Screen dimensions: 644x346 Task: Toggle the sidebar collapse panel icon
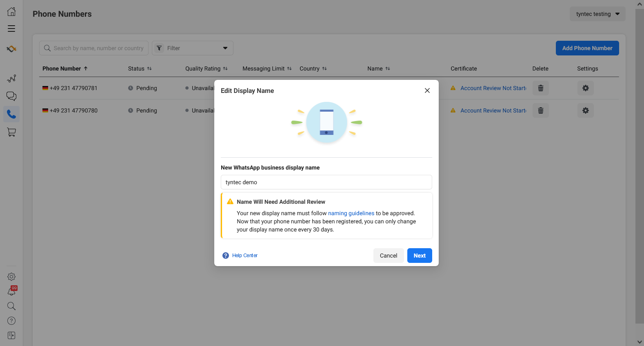click(x=11, y=335)
